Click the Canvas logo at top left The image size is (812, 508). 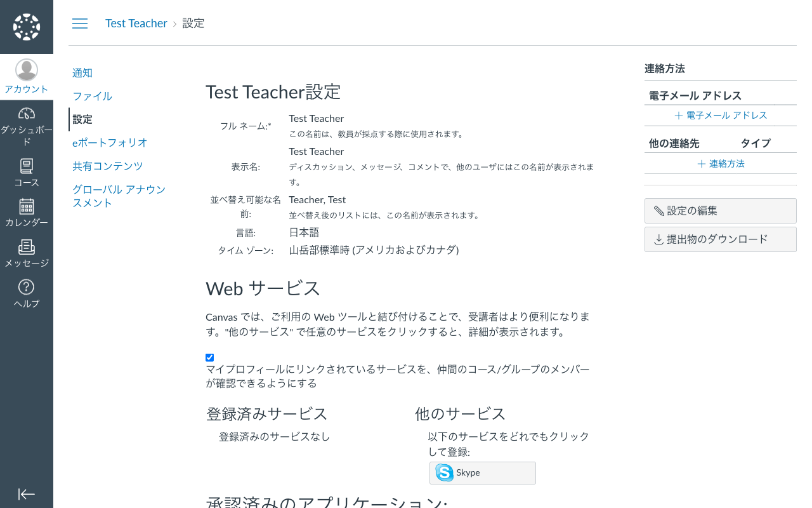coord(26,26)
